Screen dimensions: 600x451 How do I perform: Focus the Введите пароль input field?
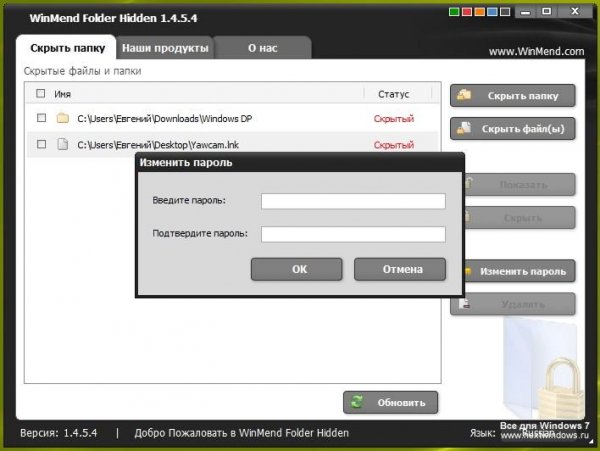click(353, 201)
